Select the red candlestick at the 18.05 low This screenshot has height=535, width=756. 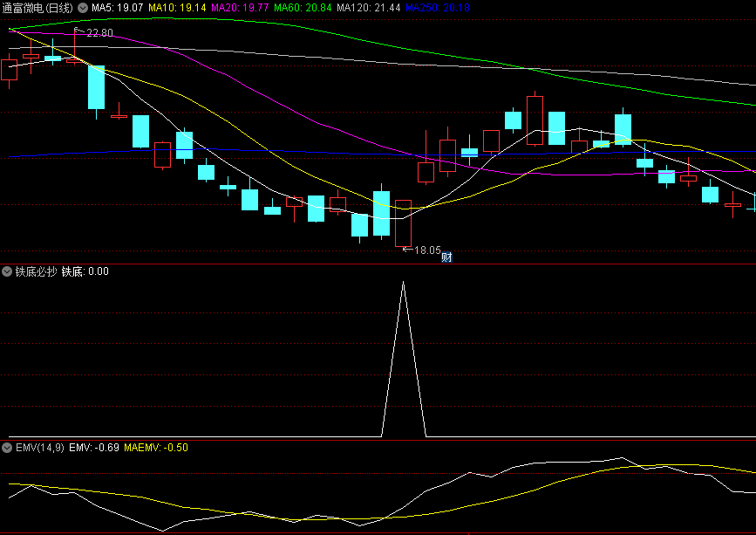403,223
